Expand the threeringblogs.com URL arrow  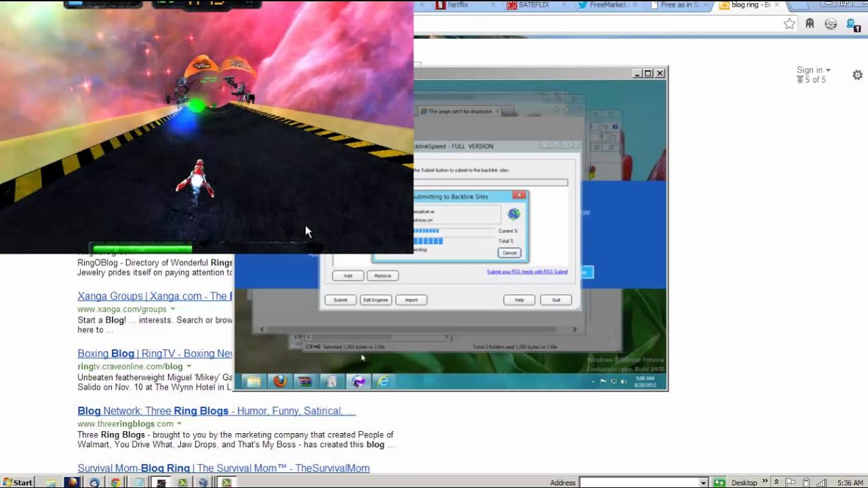click(x=179, y=424)
